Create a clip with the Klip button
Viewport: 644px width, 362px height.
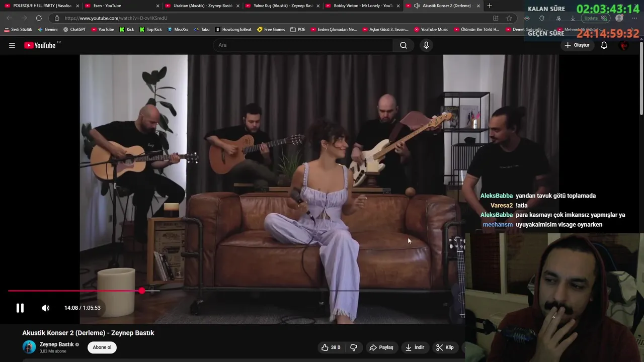point(445,347)
